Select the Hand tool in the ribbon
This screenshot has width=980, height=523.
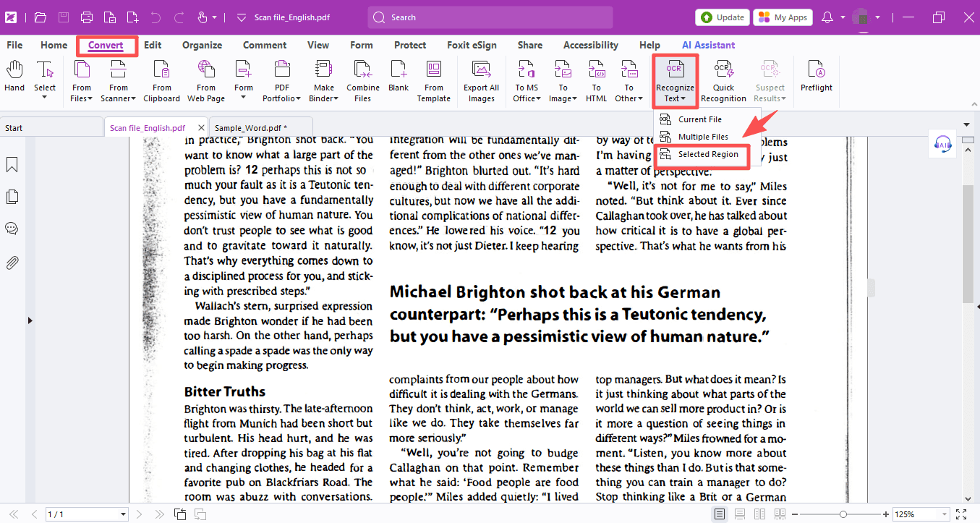click(x=14, y=77)
